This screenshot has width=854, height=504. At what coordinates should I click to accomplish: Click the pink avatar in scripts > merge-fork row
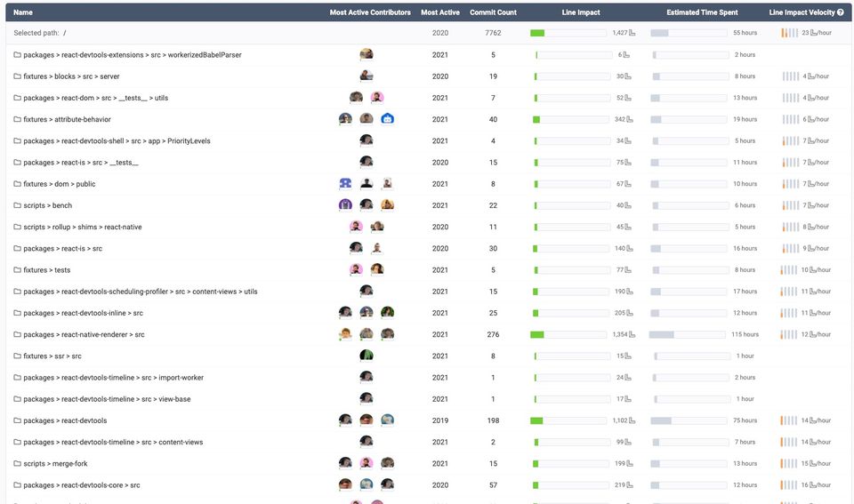click(367, 463)
